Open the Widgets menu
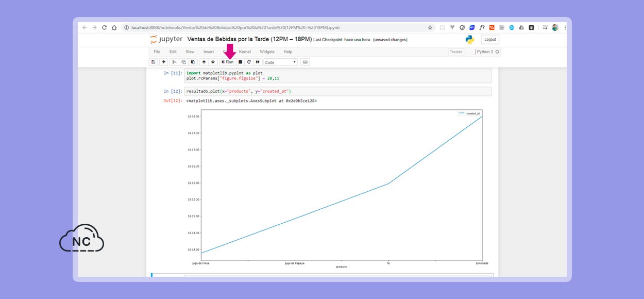 coord(267,52)
